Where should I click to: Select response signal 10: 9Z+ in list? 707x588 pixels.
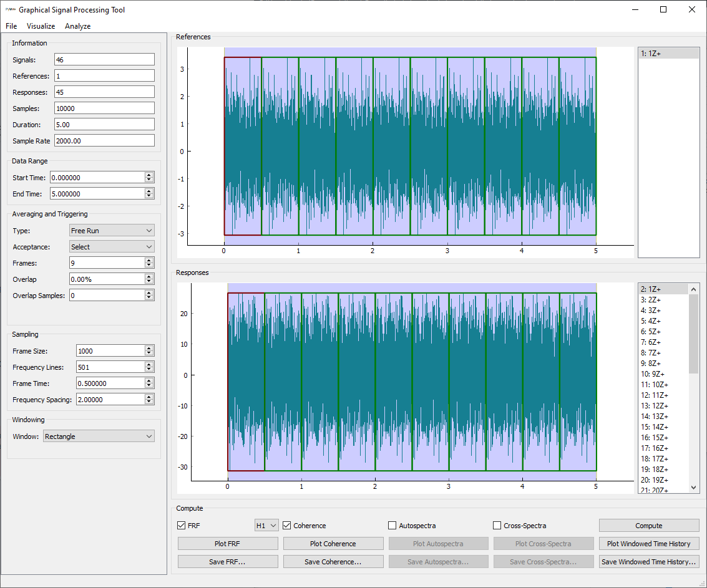coord(654,374)
